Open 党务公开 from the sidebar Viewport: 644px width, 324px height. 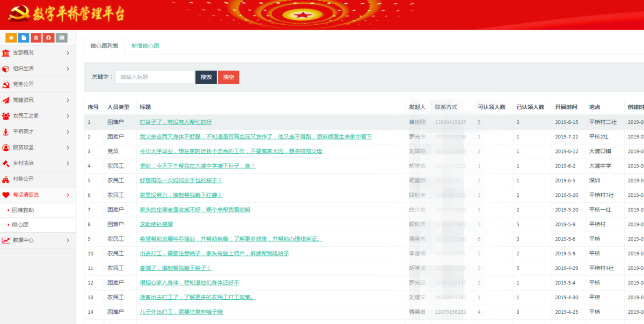[23, 84]
